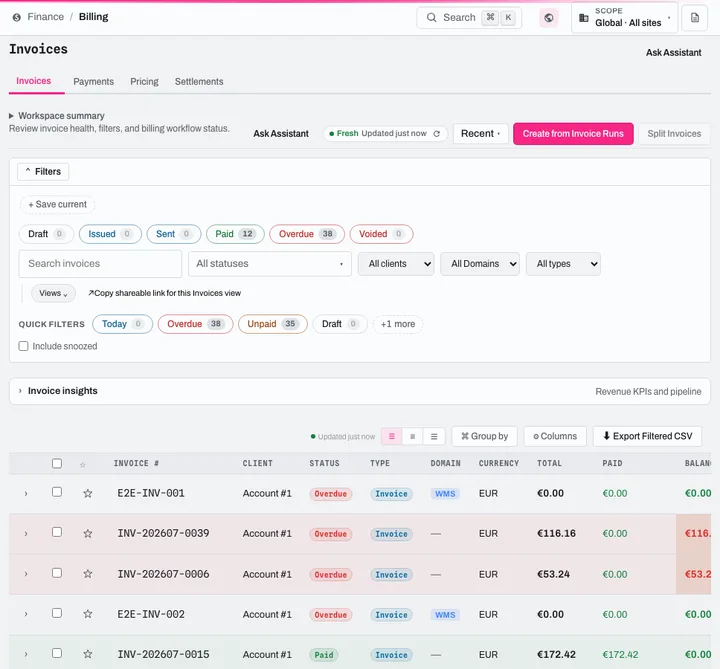Star invoice E2E-INV-002
Image resolution: width=720 pixels, height=669 pixels.
(x=88, y=614)
